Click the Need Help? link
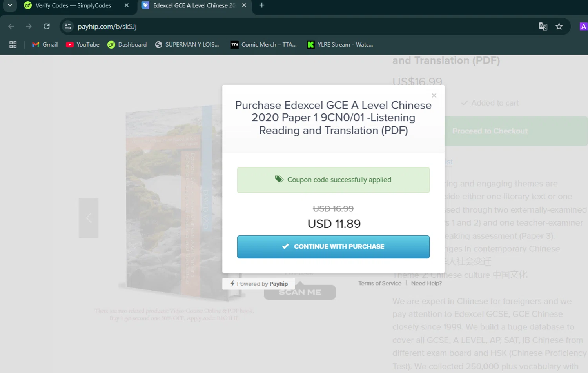The width and height of the screenshot is (588, 373). click(x=426, y=283)
